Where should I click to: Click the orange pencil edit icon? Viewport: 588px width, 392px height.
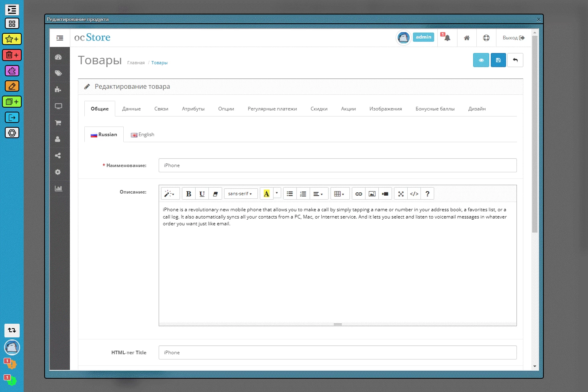point(12,86)
